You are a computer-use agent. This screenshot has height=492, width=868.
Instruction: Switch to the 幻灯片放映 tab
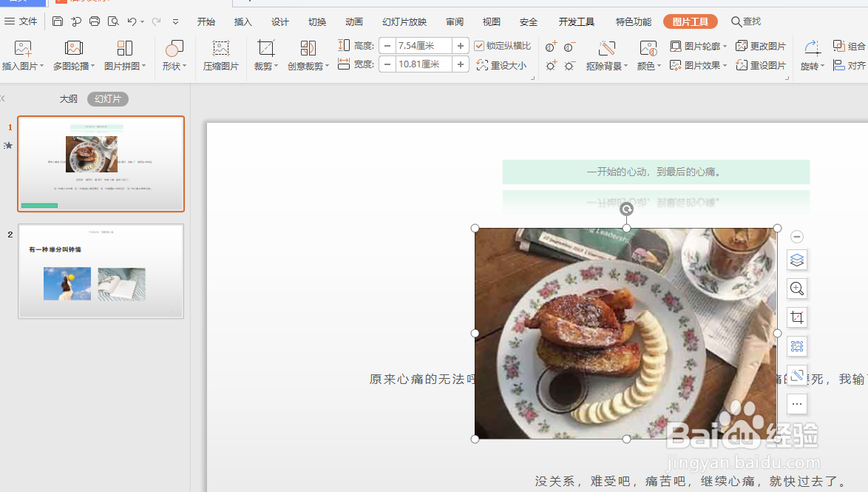point(404,21)
